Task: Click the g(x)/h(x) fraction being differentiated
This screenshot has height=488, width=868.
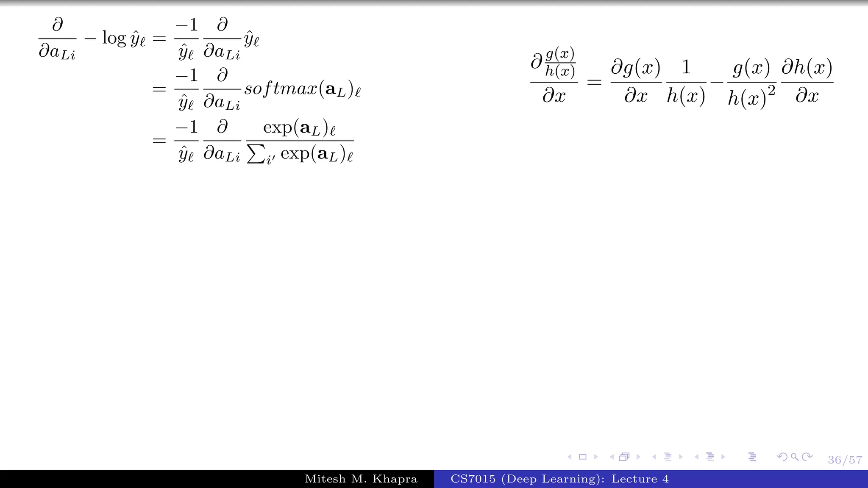Action: pyautogui.click(x=560, y=63)
